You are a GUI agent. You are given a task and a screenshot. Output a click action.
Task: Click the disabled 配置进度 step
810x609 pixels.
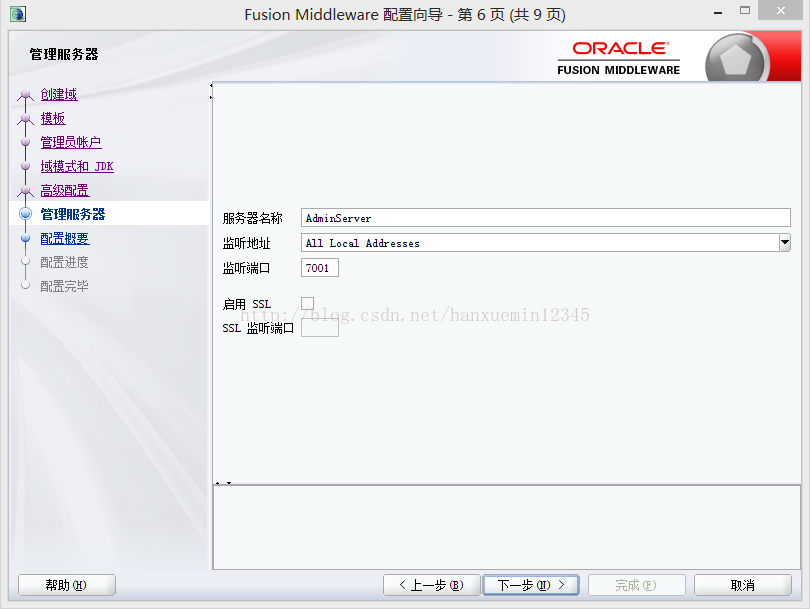(x=65, y=262)
